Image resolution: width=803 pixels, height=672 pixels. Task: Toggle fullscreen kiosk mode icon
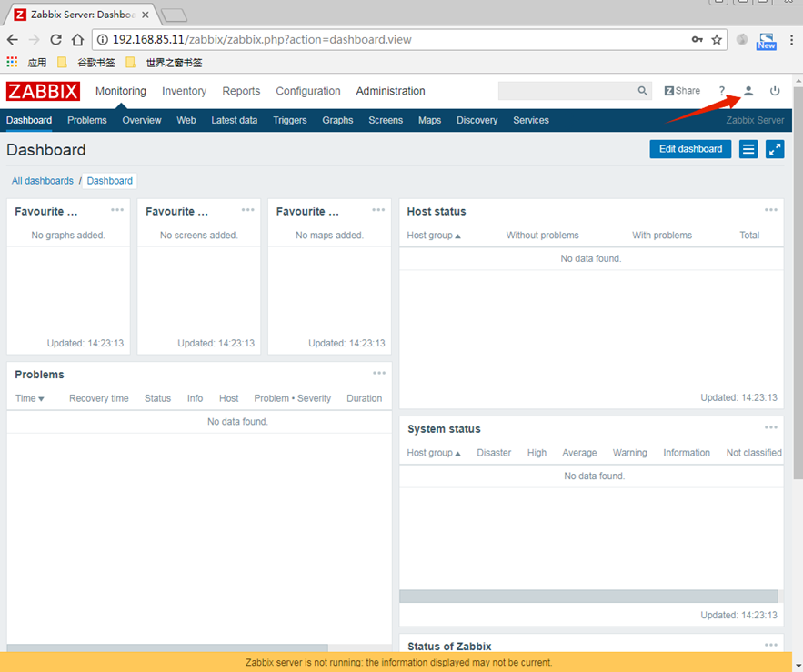pyautogui.click(x=775, y=149)
